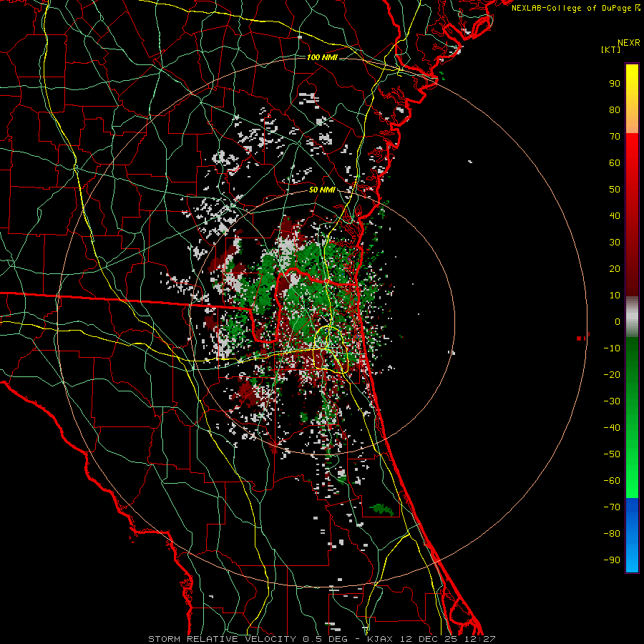This screenshot has height=644, width=644.
Task: Select the 10 value on the velocity legend
Action: (x=615, y=296)
